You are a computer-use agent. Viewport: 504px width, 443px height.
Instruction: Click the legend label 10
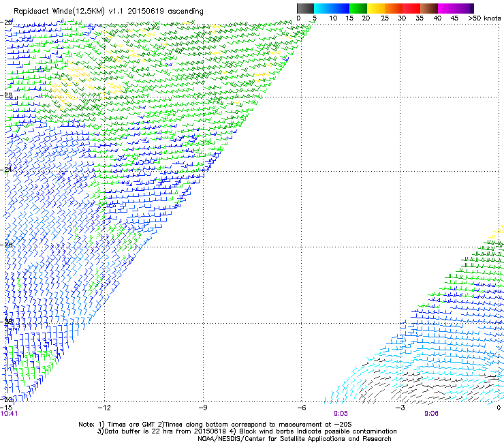[333, 18]
